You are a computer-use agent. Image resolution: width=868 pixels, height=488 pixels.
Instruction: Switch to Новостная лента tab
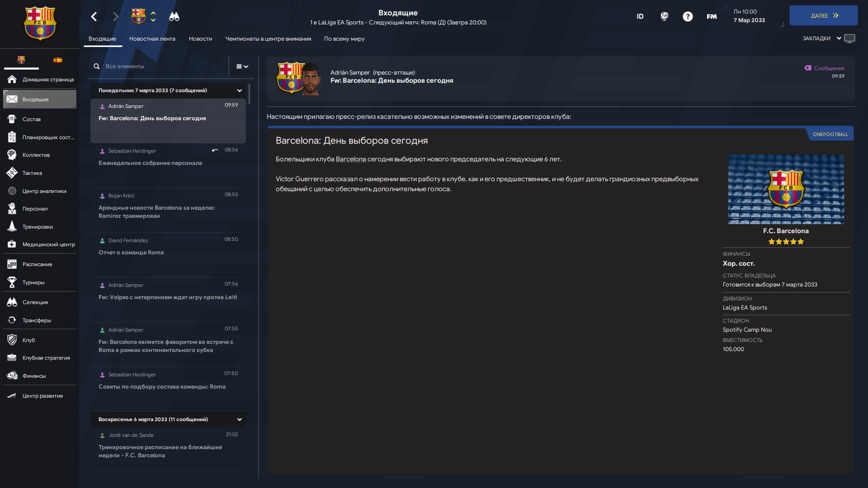coord(152,39)
